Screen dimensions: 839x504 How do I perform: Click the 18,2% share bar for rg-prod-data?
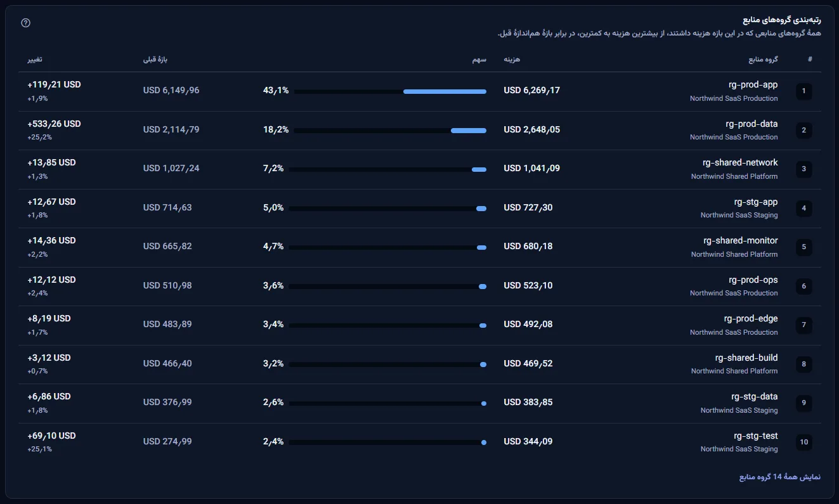pyautogui.click(x=390, y=131)
